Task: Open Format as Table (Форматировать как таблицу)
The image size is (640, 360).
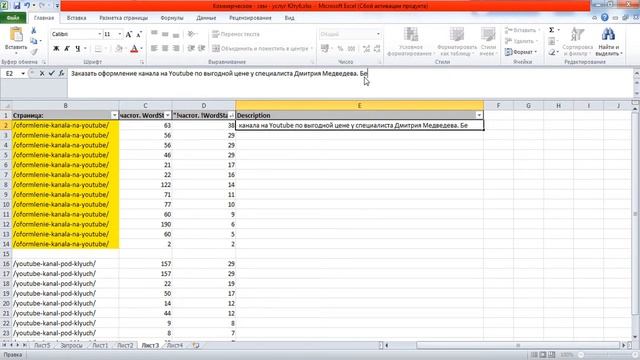Action: click(x=456, y=41)
